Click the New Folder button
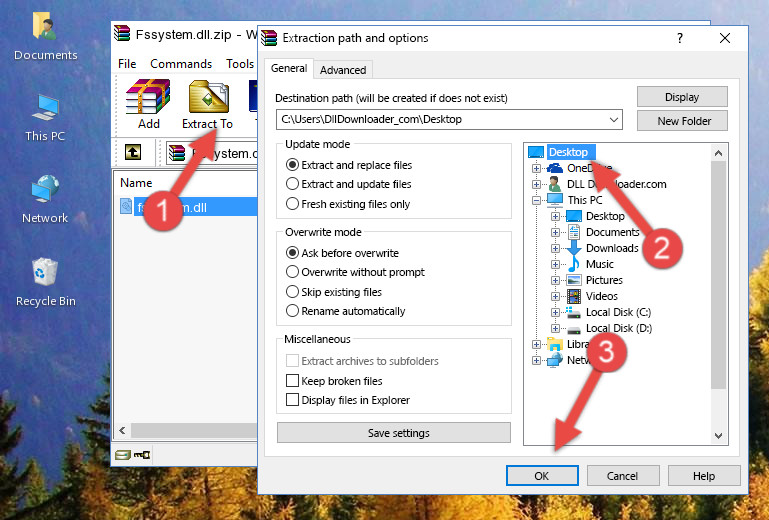769x520 pixels. click(682, 121)
